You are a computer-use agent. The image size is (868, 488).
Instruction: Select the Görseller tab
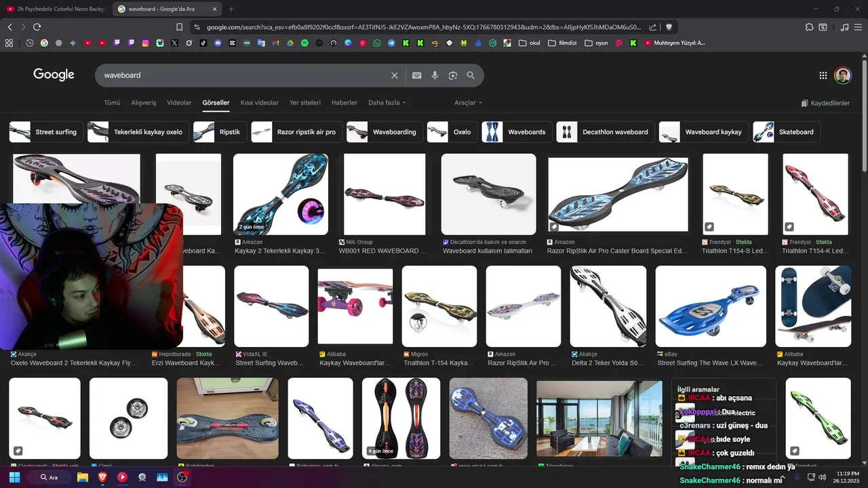pyautogui.click(x=216, y=103)
